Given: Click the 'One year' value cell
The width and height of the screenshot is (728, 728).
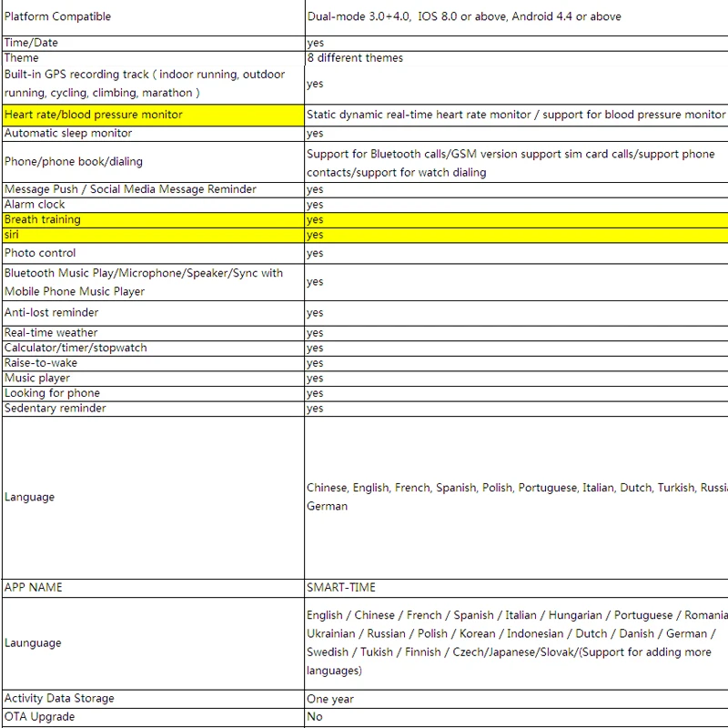Looking at the screenshot, I should coord(516,699).
